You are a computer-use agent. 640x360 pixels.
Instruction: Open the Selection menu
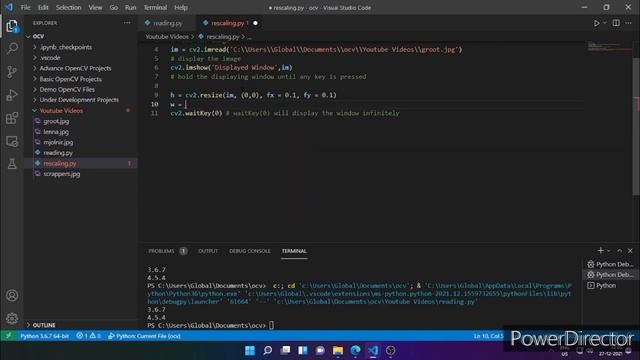(x=68, y=7)
